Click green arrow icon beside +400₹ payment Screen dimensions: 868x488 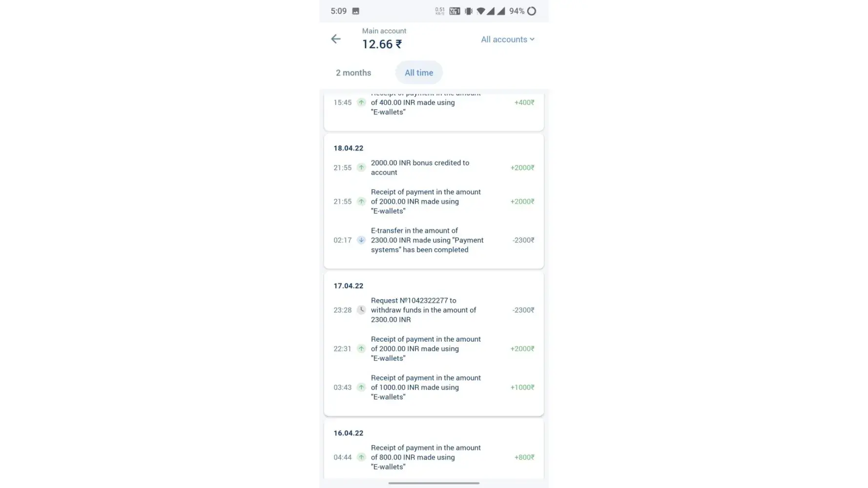(361, 102)
